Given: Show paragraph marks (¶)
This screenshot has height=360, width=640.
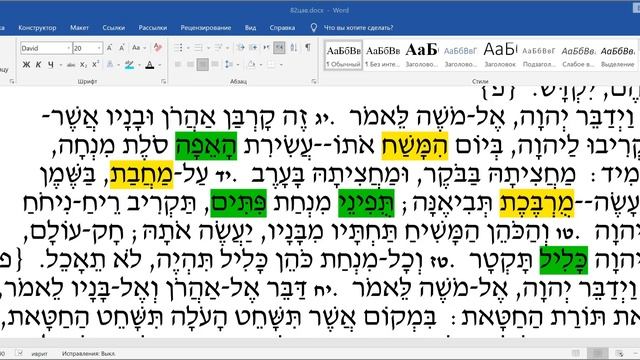Looking at the screenshot, I should (308, 48).
